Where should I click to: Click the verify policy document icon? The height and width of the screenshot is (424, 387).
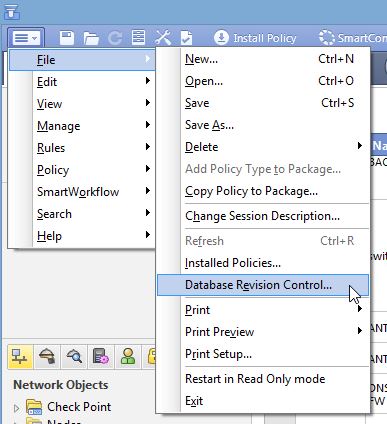(x=186, y=38)
